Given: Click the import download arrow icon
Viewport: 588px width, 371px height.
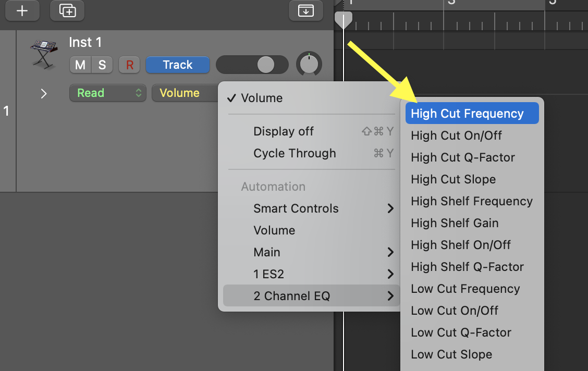Looking at the screenshot, I should [305, 10].
